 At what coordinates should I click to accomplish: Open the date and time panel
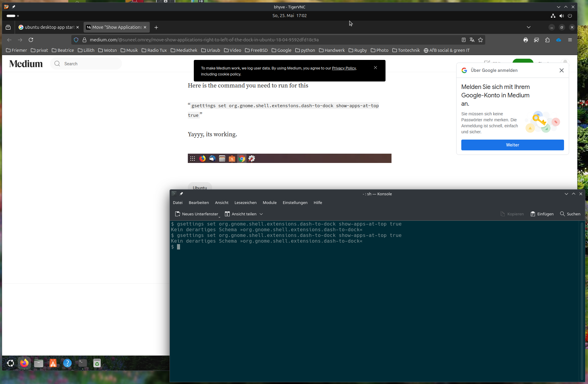(x=289, y=16)
